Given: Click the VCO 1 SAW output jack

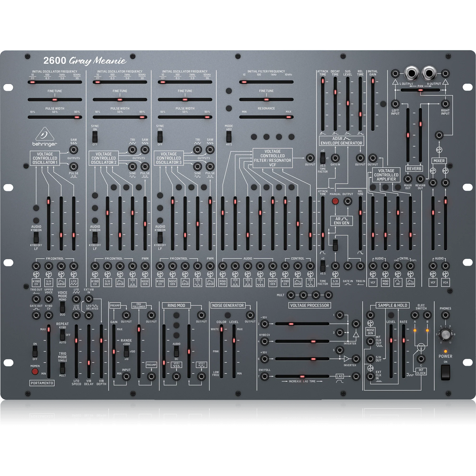Looking at the screenshot, I should (x=73, y=149).
